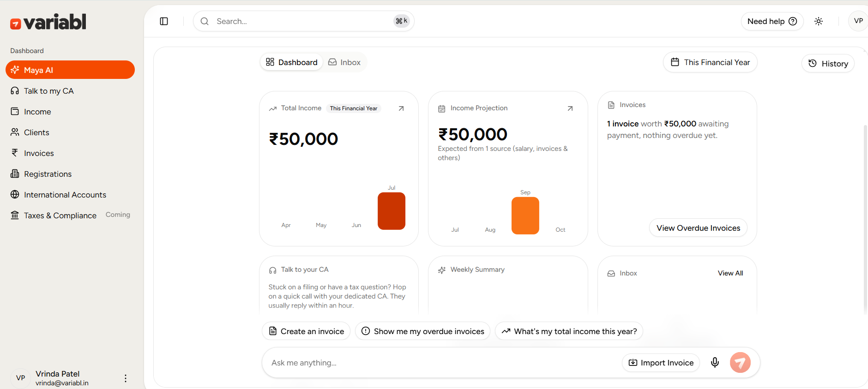Click Create an invoice suggestion
The height and width of the screenshot is (389, 868).
[x=306, y=331]
